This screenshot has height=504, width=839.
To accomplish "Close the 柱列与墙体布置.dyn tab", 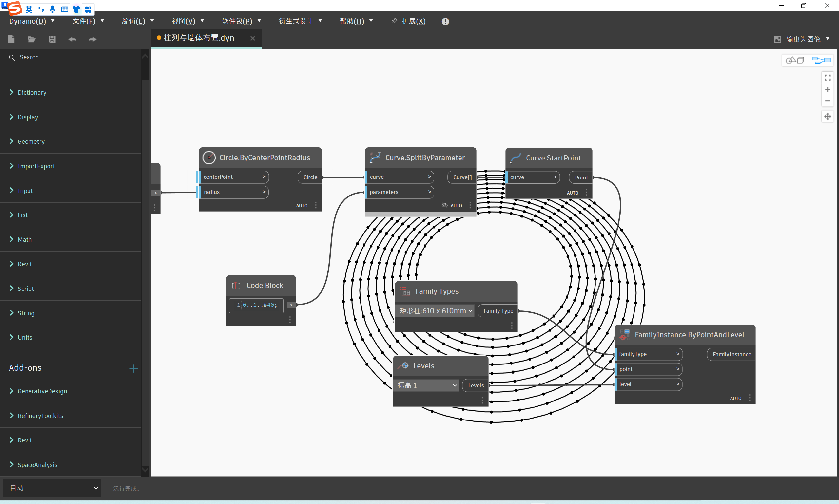I will click(252, 38).
